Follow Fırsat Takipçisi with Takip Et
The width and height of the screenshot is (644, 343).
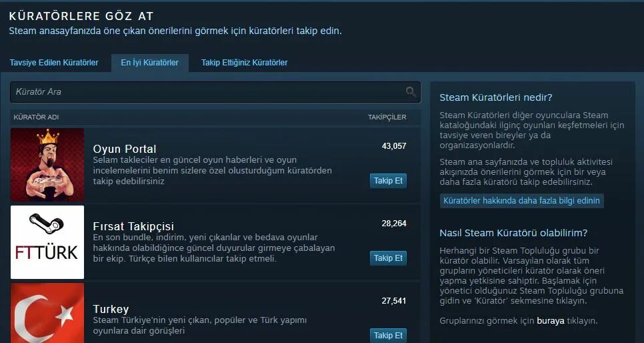[x=388, y=258]
